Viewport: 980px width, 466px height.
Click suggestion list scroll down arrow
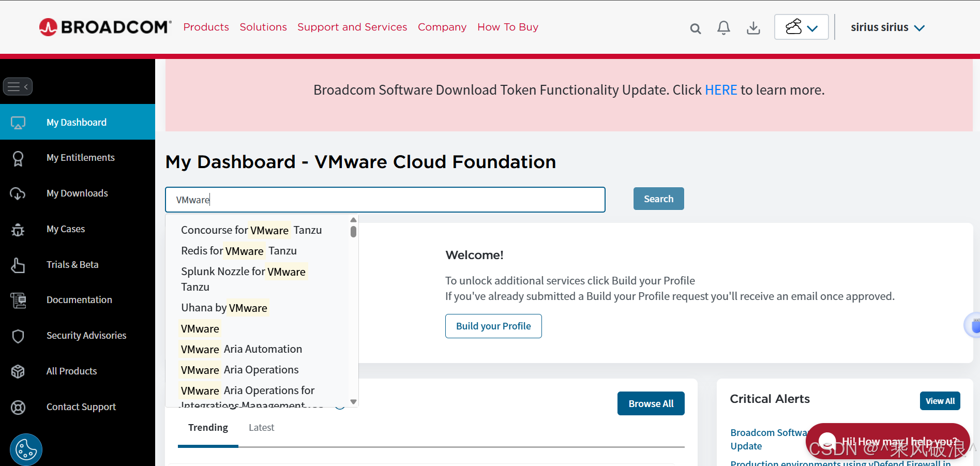[x=353, y=402]
